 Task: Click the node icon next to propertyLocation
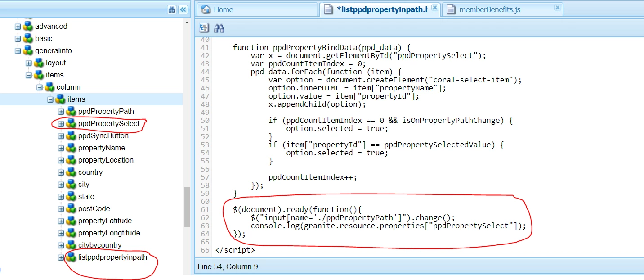point(72,160)
